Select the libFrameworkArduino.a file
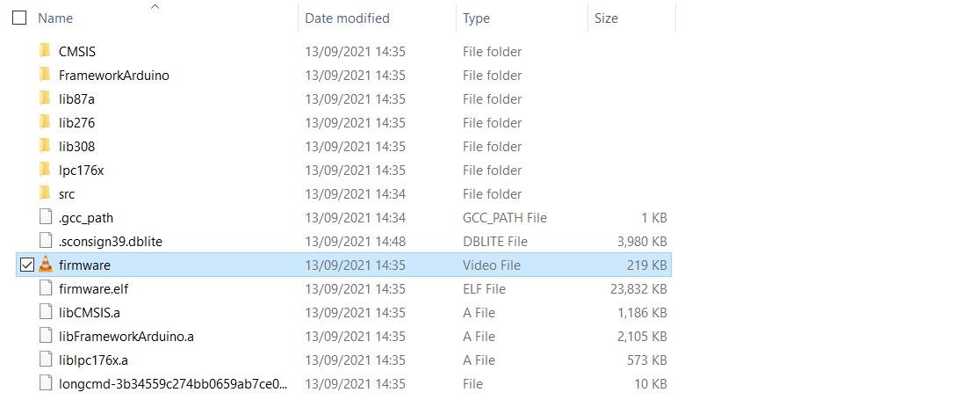980x407 pixels. click(x=126, y=336)
